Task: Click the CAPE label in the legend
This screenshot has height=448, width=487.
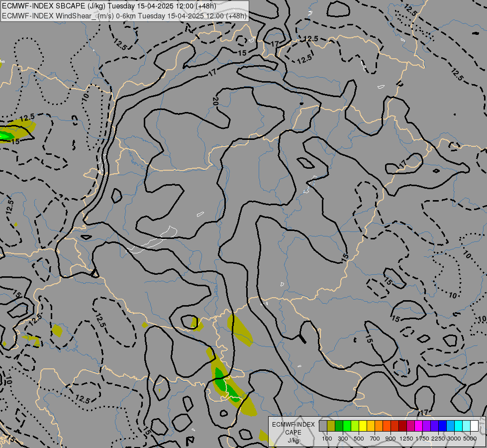Action: click(293, 433)
